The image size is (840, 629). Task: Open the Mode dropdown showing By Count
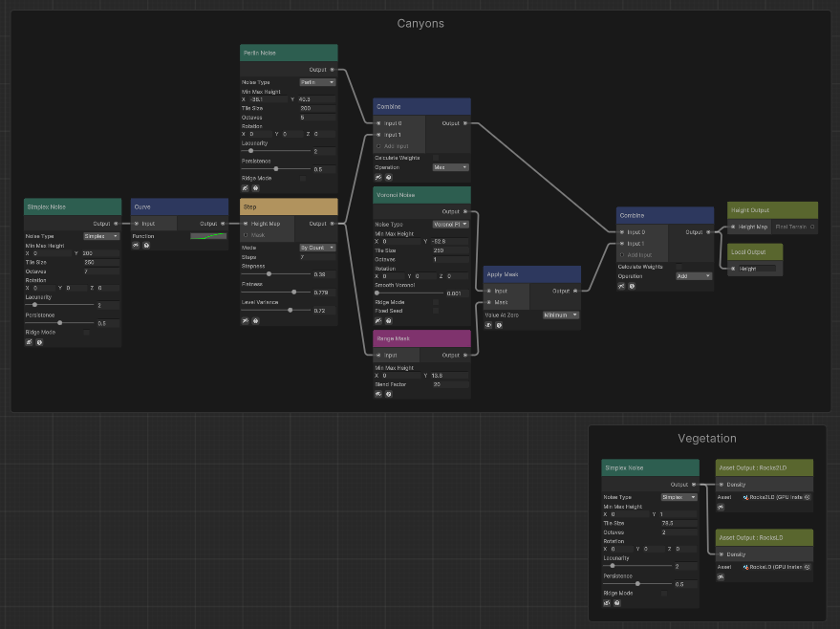pyautogui.click(x=318, y=247)
